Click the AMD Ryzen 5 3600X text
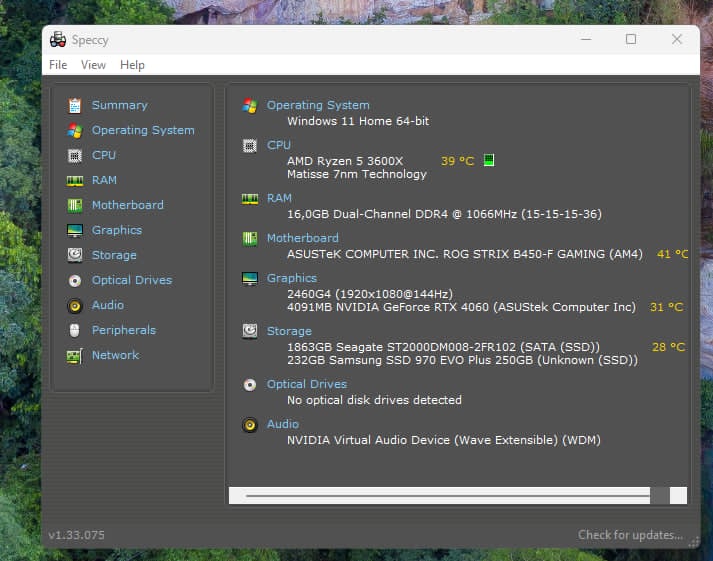Image resolution: width=713 pixels, height=561 pixels. 345,161
